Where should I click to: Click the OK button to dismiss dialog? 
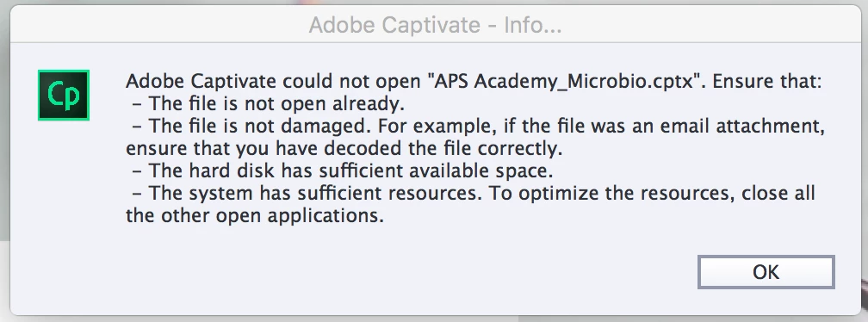tap(766, 272)
